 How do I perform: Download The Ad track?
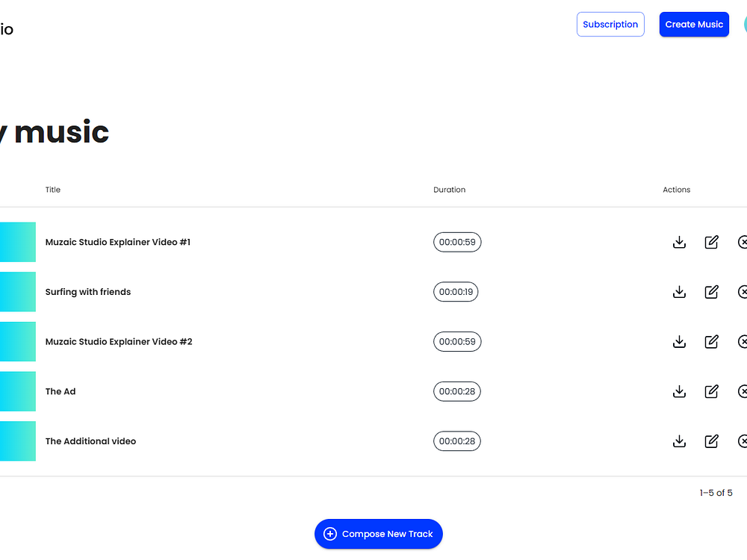pyautogui.click(x=679, y=391)
